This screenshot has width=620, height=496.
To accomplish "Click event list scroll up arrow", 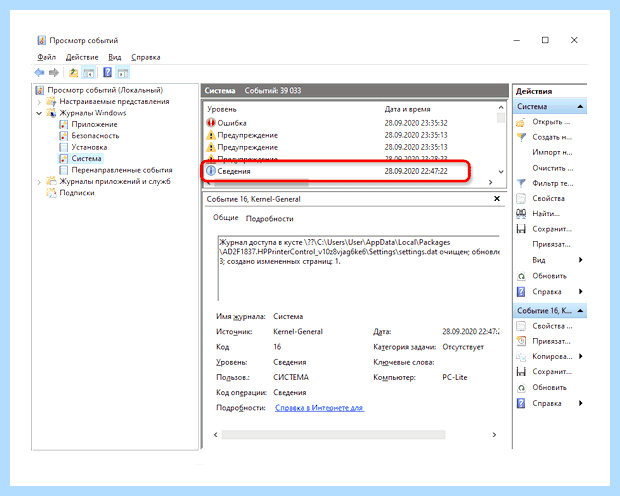I will click(501, 107).
